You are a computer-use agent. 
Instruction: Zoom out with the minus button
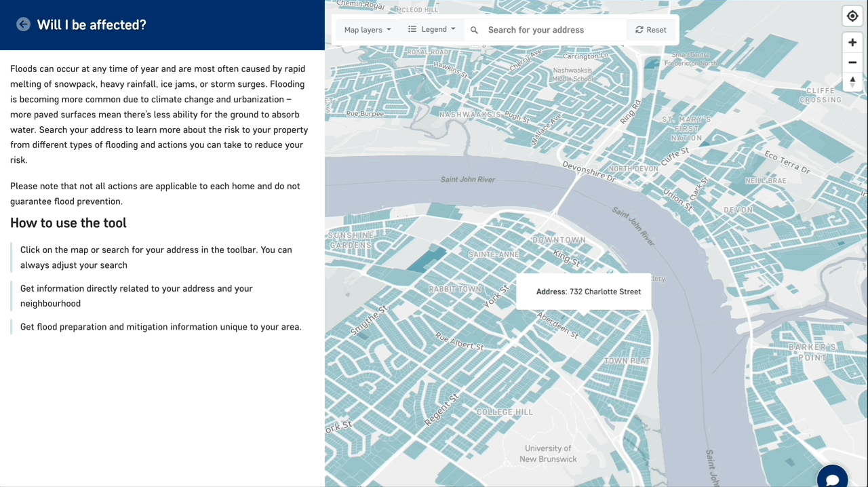852,62
